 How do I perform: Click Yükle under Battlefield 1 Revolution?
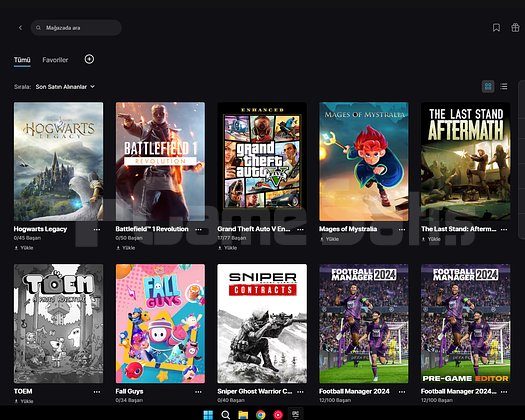point(126,248)
